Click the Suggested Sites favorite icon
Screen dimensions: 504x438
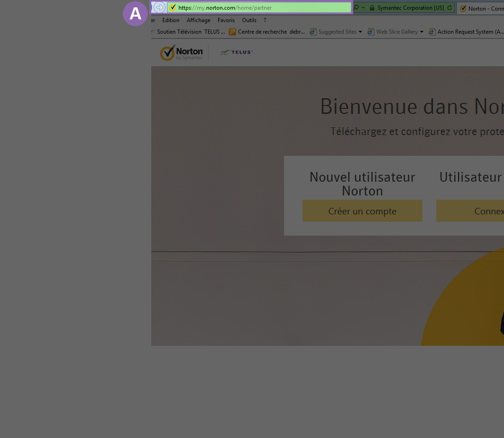pos(313,32)
